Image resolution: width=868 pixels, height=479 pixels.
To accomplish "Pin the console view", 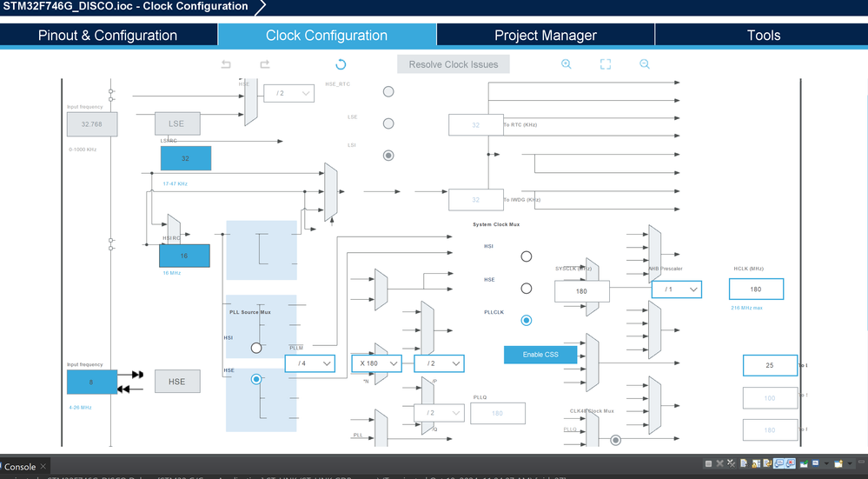I will pyautogui.click(x=804, y=463).
